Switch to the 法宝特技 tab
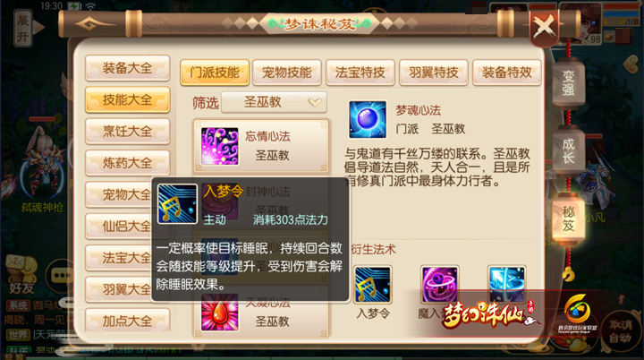This screenshot has width=644, height=360. [360, 73]
